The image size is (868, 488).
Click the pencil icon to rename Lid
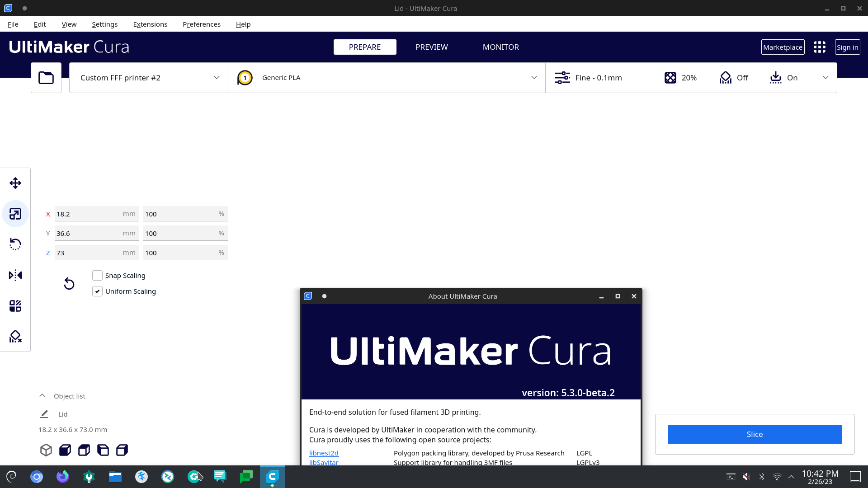[44, 413]
